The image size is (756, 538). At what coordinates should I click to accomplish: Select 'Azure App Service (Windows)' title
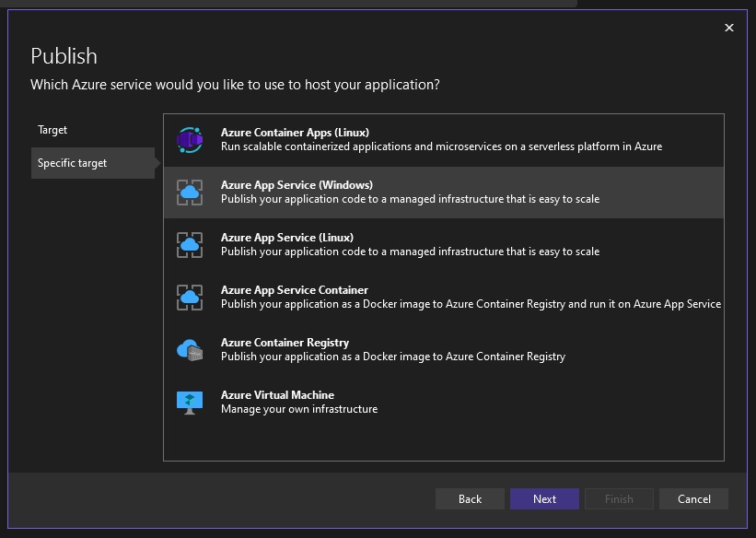pos(297,185)
